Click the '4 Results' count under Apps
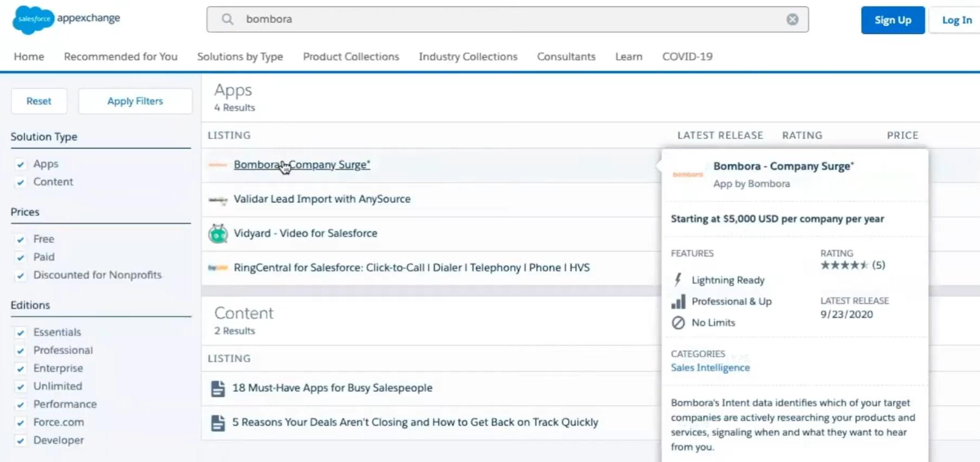The image size is (980, 462). pos(234,108)
